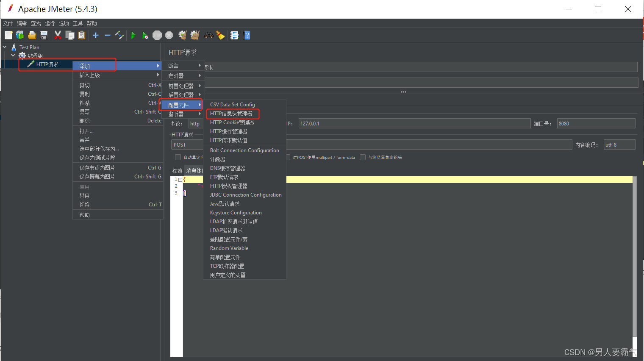Save the test plan with floppy icon

[44, 35]
